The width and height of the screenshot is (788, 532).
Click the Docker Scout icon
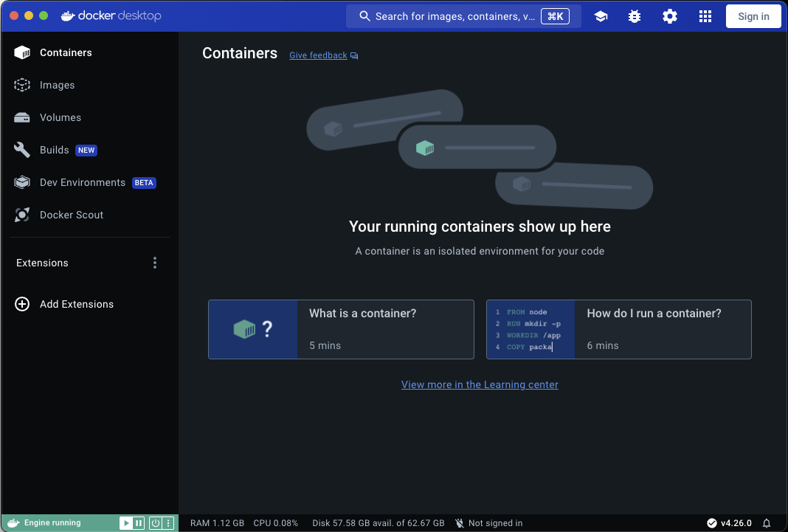22,215
